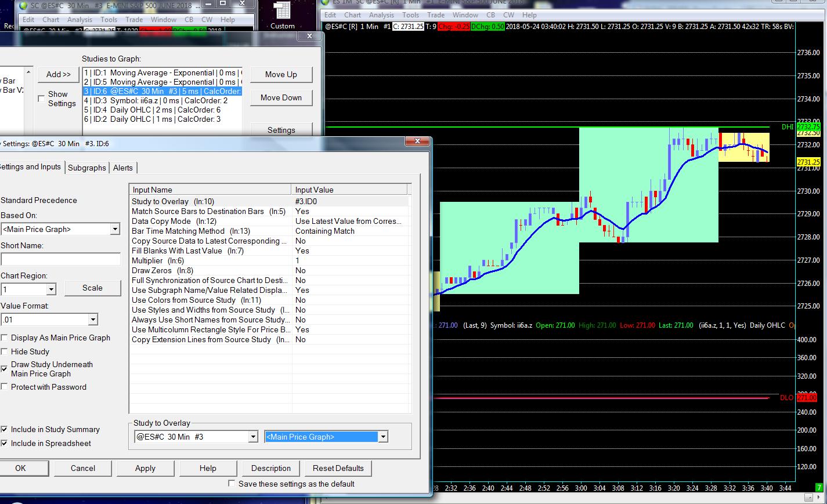Click the Cancel button
This screenshot has width=827, height=504.
[83, 468]
